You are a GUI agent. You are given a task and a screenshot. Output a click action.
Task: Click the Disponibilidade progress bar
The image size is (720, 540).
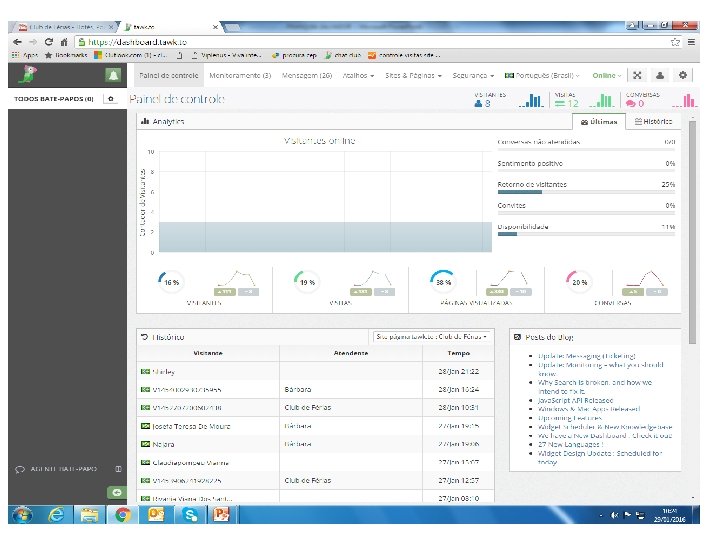tap(586, 234)
